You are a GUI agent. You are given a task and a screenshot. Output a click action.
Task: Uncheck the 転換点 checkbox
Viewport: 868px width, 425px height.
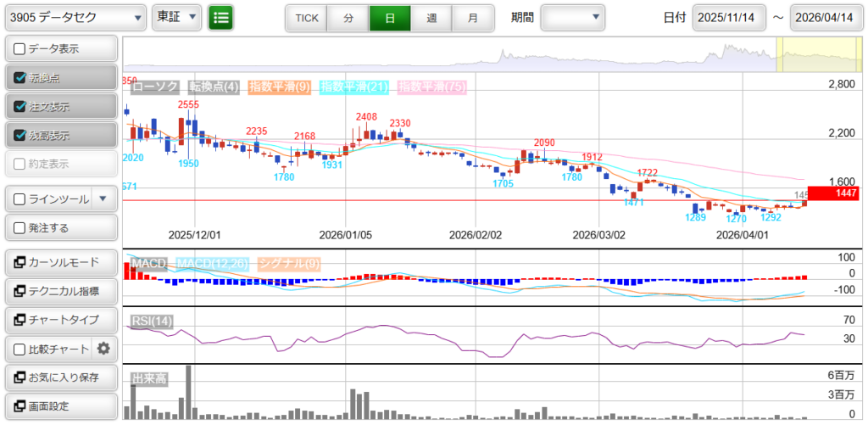[x=20, y=78]
